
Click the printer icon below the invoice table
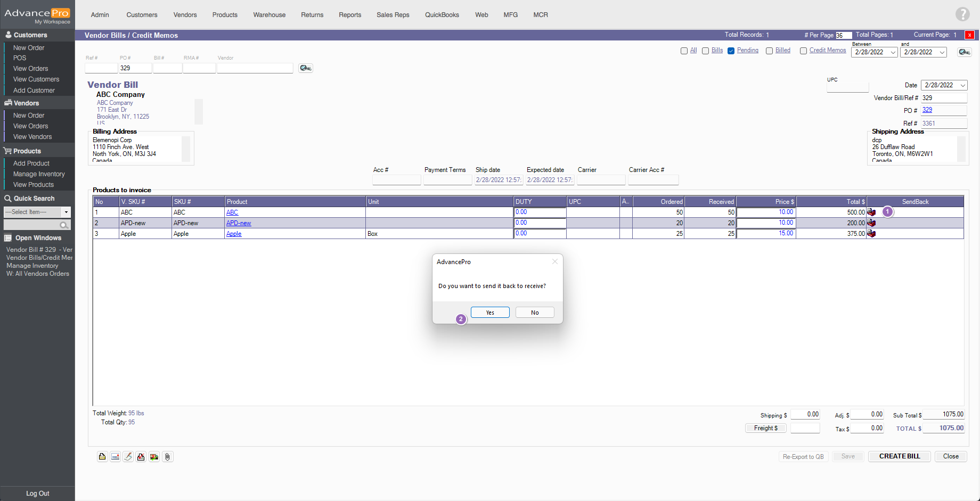tap(102, 457)
